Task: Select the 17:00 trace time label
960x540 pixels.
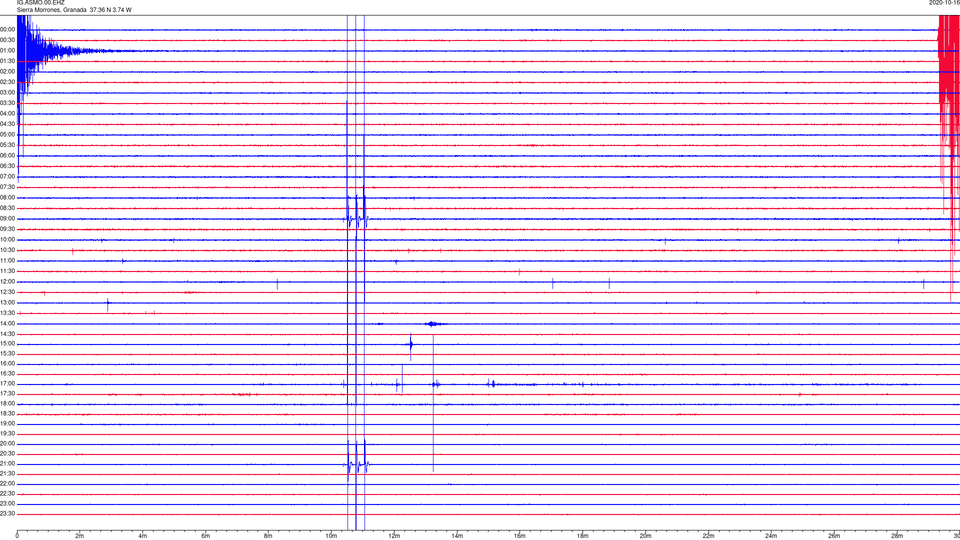Action: point(8,384)
